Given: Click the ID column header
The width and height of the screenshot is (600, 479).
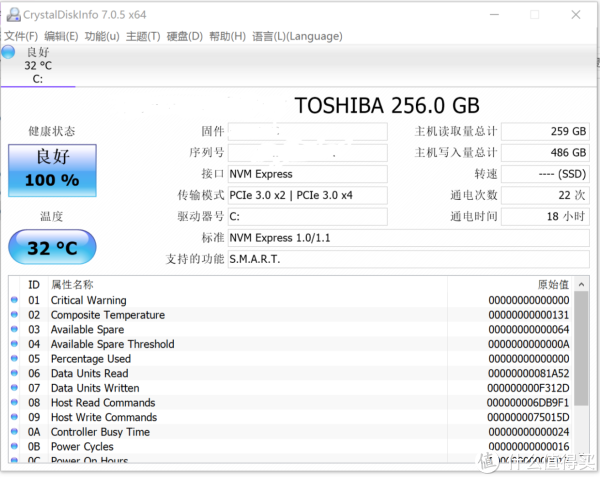Looking at the screenshot, I should coord(34,285).
